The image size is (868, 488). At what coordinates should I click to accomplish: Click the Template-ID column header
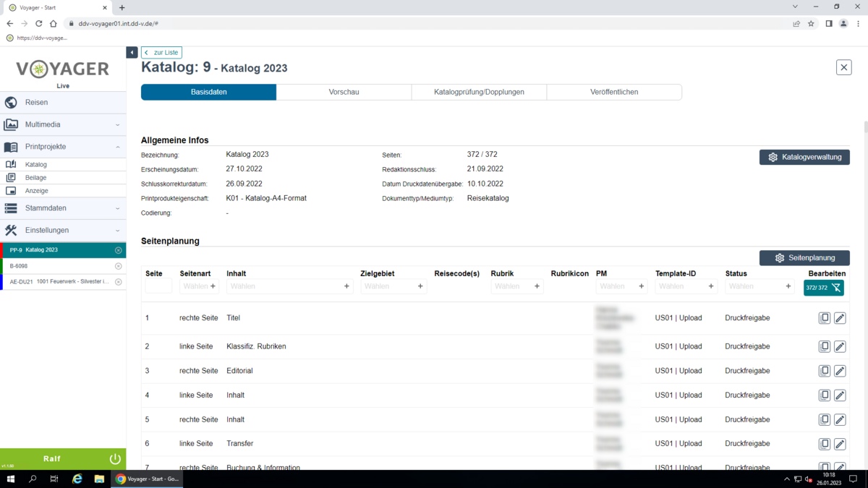[676, 274]
